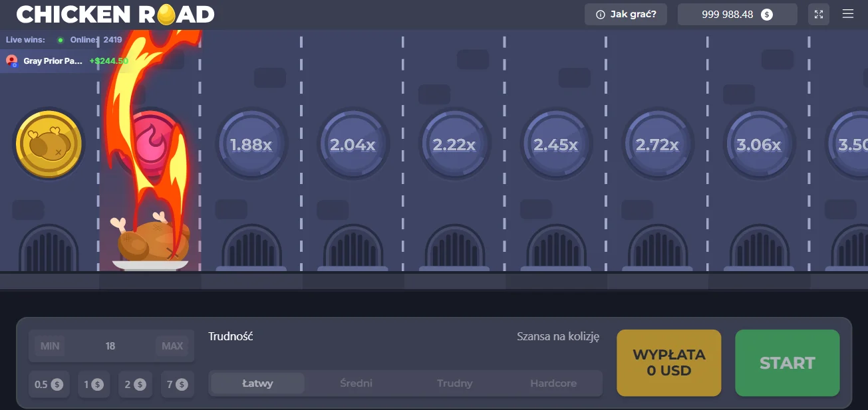Click the sewer grate under golden chicken coin
868x410 pixels.
[49, 247]
